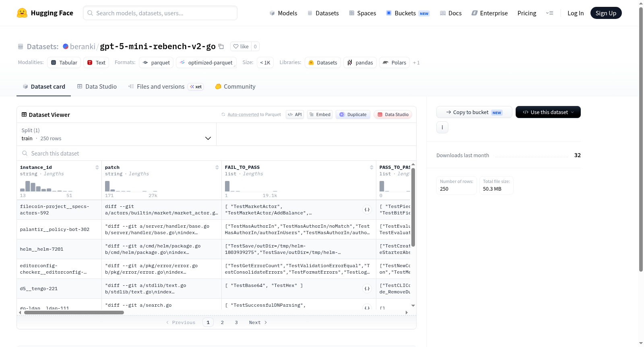Click the table vertical scrollbar

pos(413,207)
